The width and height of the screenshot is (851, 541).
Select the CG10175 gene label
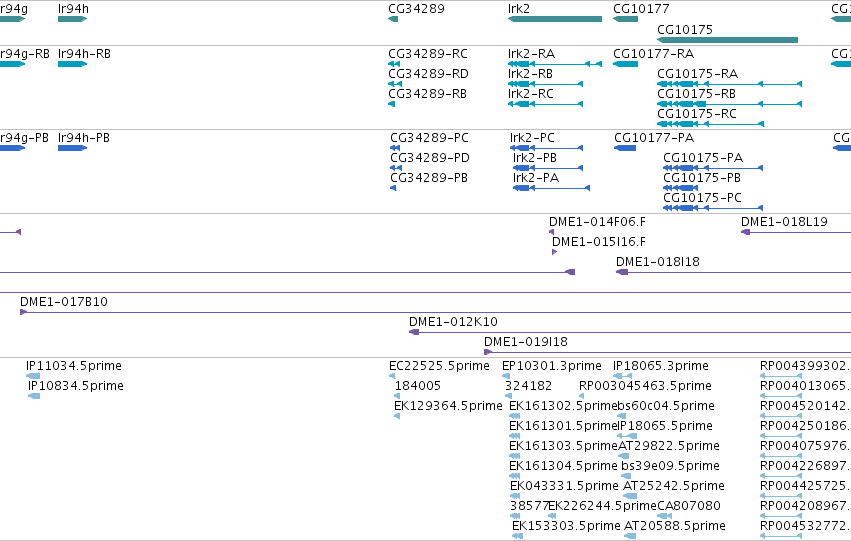point(685,29)
